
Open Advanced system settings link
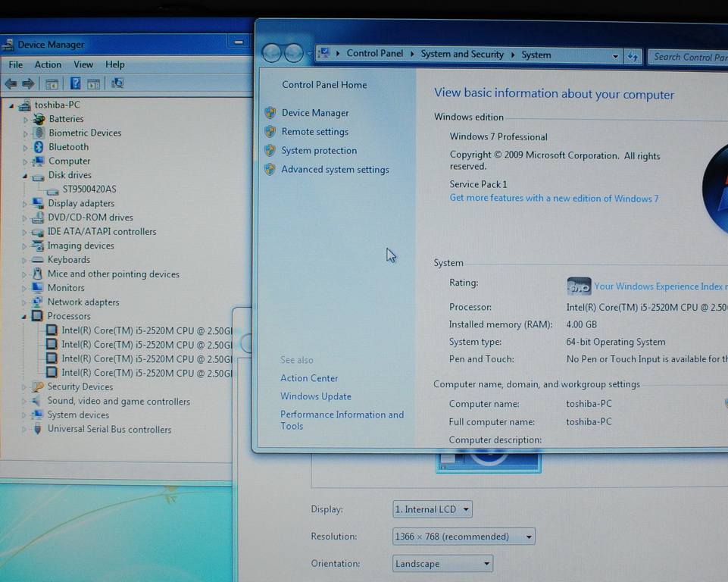click(336, 170)
